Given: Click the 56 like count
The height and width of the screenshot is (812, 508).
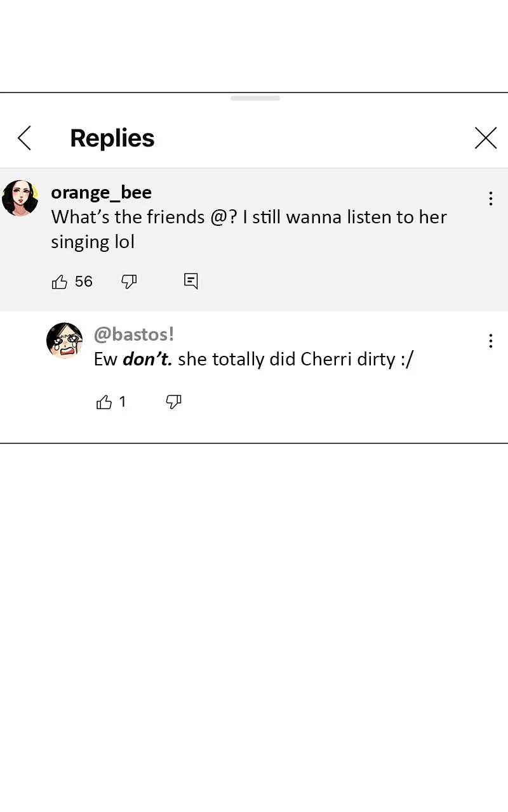Looking at the screenshot, I should 84,282.
